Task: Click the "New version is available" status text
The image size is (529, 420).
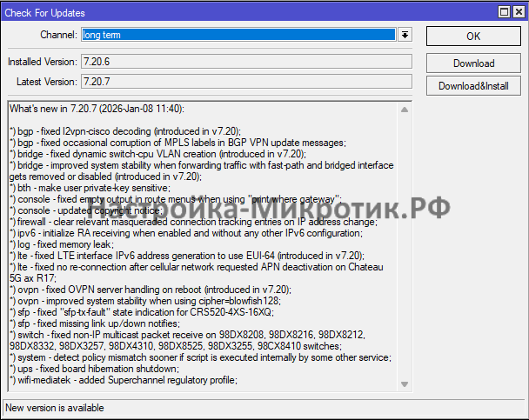Action: pyautogui.click(x=55, y=408)
